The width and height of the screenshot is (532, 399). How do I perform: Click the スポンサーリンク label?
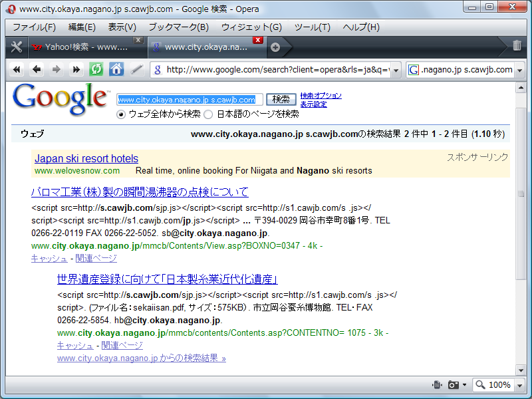pyautogui.click(x=477, y=157)
